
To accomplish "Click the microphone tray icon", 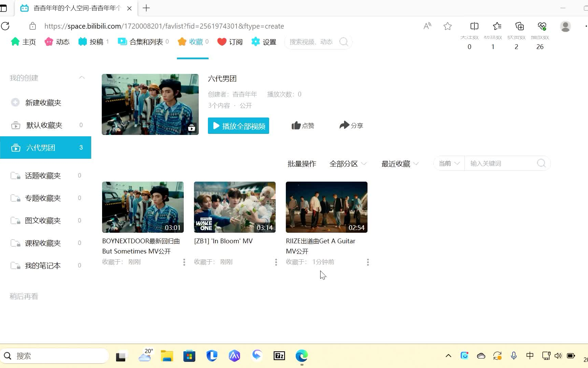I will (x=514, y=356).
